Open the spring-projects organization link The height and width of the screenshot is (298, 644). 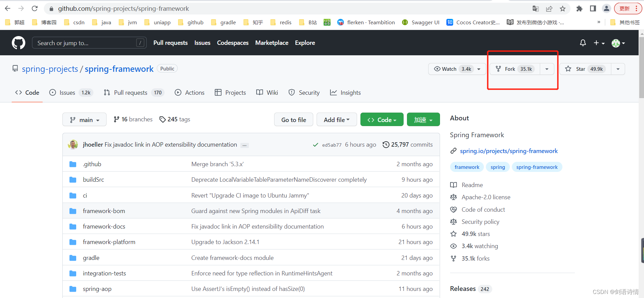click(x=50, y=69)
